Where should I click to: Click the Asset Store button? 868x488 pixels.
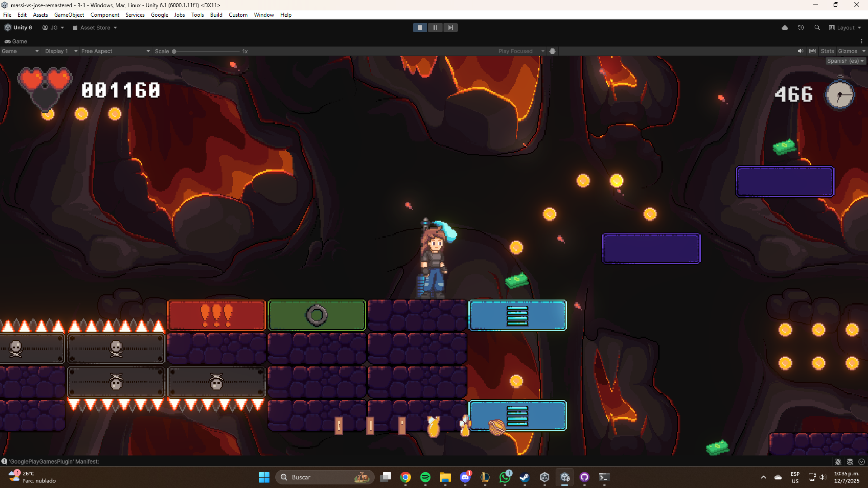(95, 28)
